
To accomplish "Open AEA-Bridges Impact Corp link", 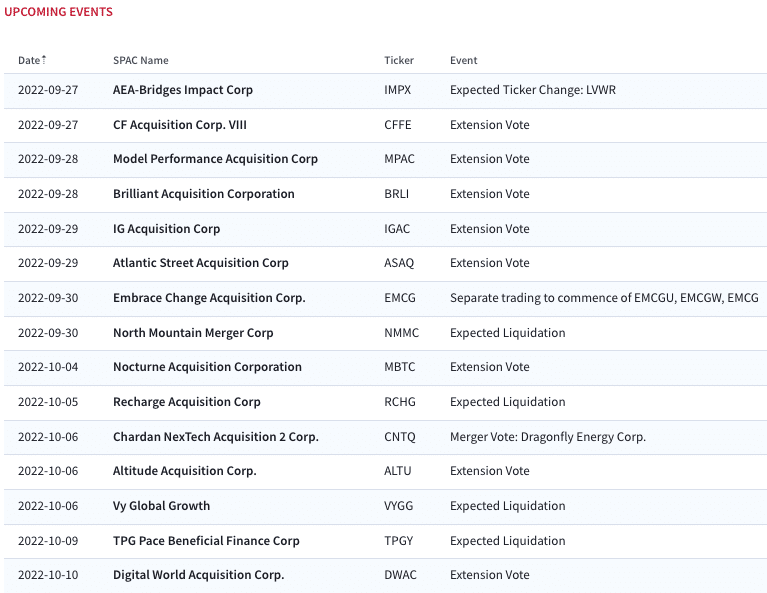I will (183, 90).
